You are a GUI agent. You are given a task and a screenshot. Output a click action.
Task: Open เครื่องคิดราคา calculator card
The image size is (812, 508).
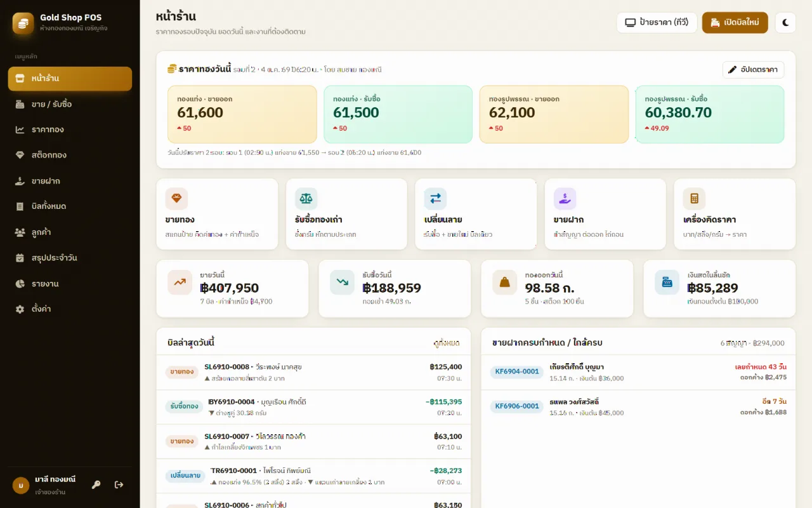coord(735,214)
